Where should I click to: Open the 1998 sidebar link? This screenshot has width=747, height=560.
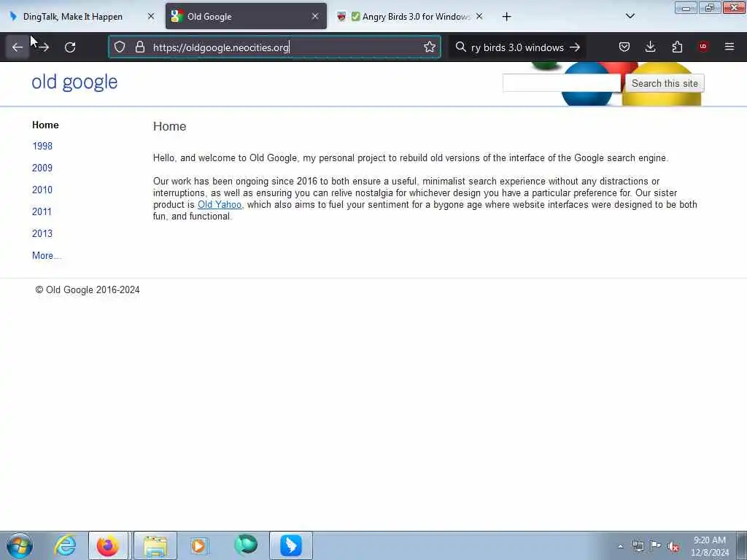click(x=42, y=146)
